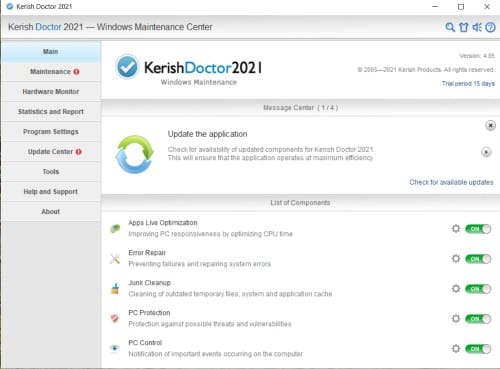This screenshot has width=500, height=369.
Task: Turn off Error Repair switch
Action: [x=478, y=259]
